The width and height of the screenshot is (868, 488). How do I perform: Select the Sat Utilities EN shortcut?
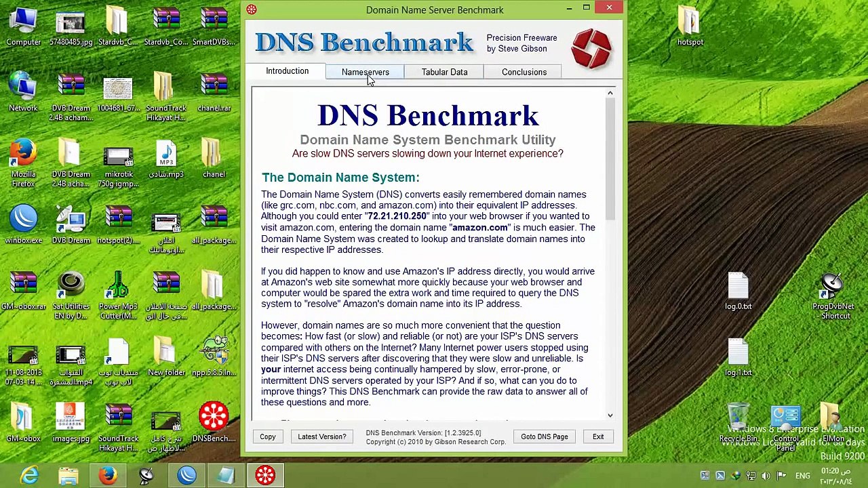[x=71, y=296]
